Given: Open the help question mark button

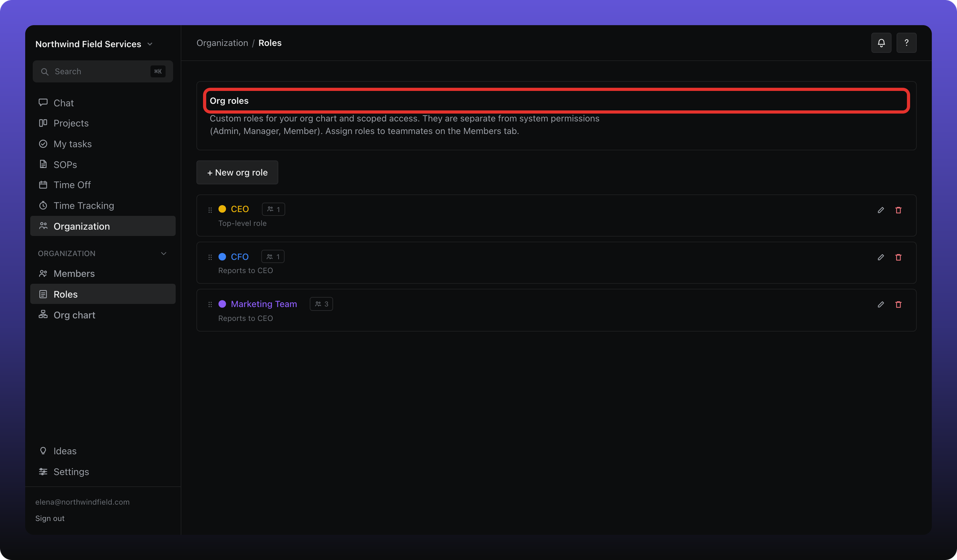Looking at the screenshot, I should pos(906,43).
